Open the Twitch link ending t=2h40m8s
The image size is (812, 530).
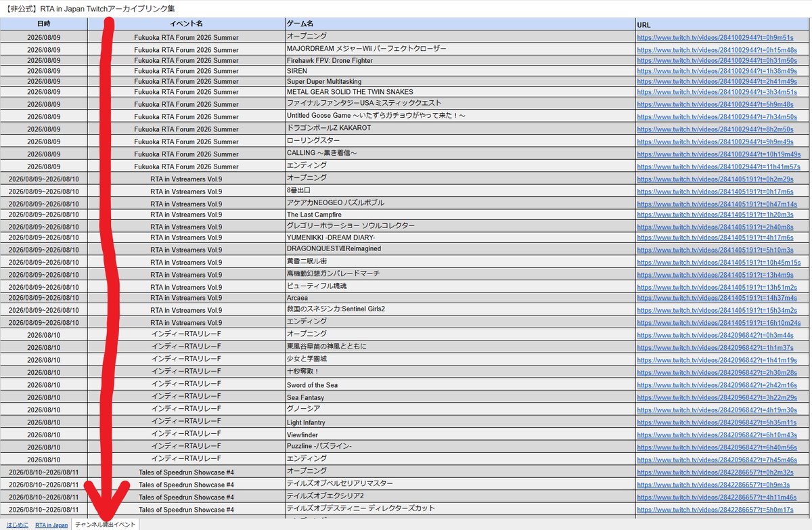click(715, 227)
